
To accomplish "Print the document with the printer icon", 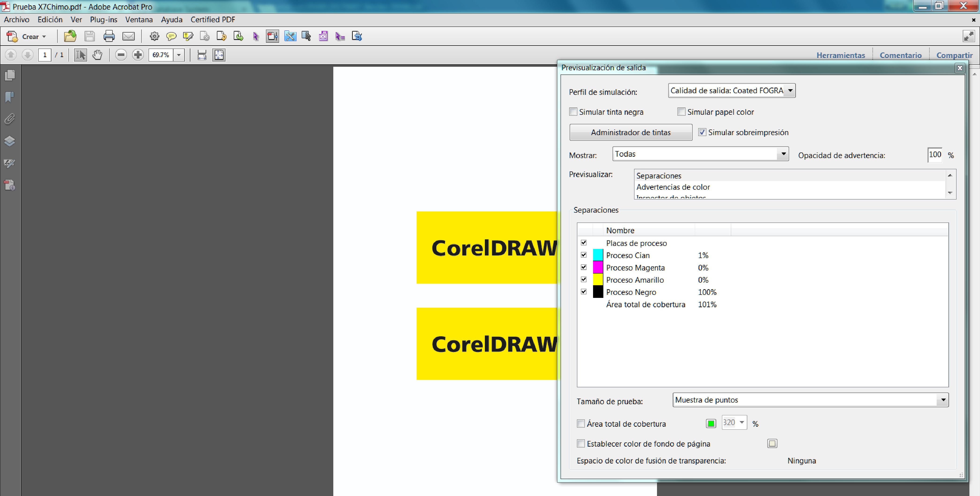I will (x=109, y=36).
